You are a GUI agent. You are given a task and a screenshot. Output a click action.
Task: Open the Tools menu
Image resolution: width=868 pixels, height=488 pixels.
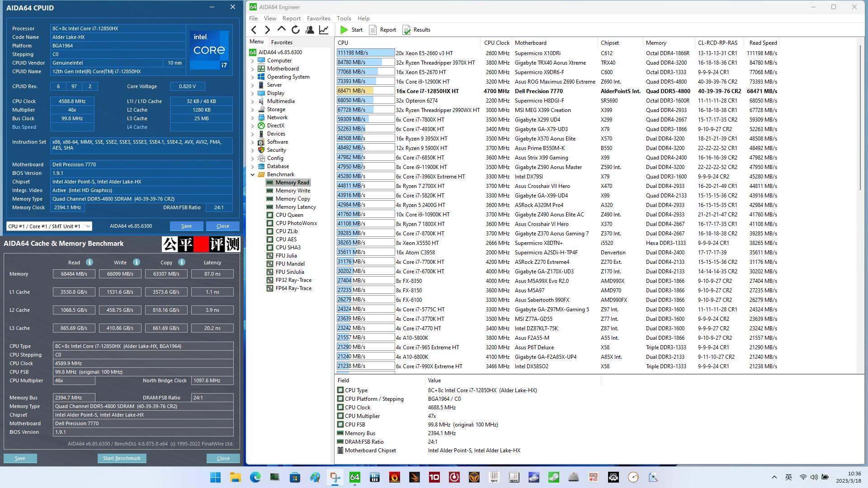(x=344, y=19)
